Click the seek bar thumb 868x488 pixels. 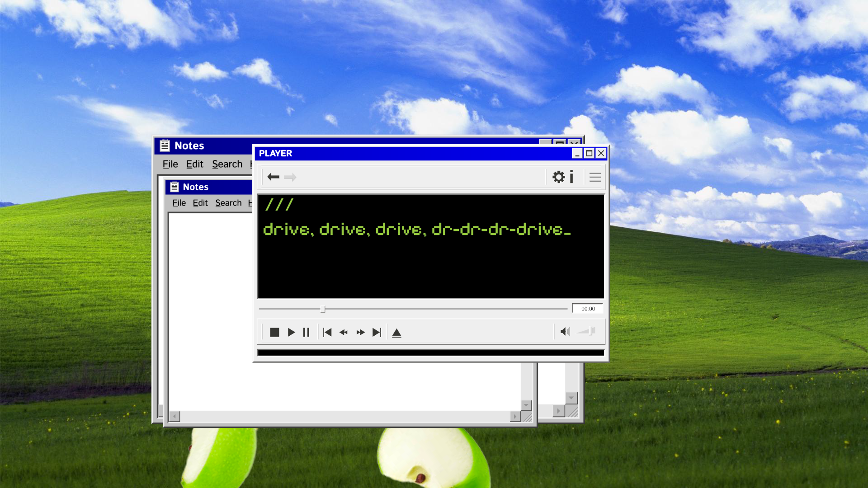(x=323, y=309)
